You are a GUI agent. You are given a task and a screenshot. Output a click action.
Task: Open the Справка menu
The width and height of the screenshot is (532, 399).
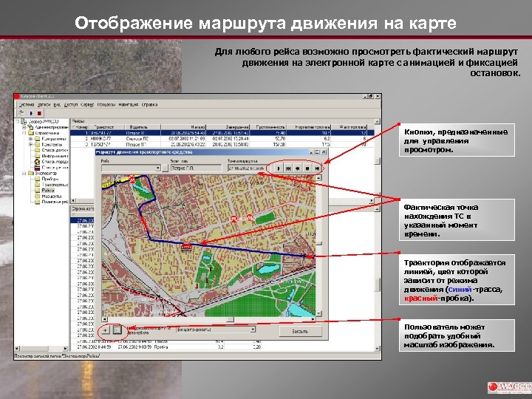[149, 104]
